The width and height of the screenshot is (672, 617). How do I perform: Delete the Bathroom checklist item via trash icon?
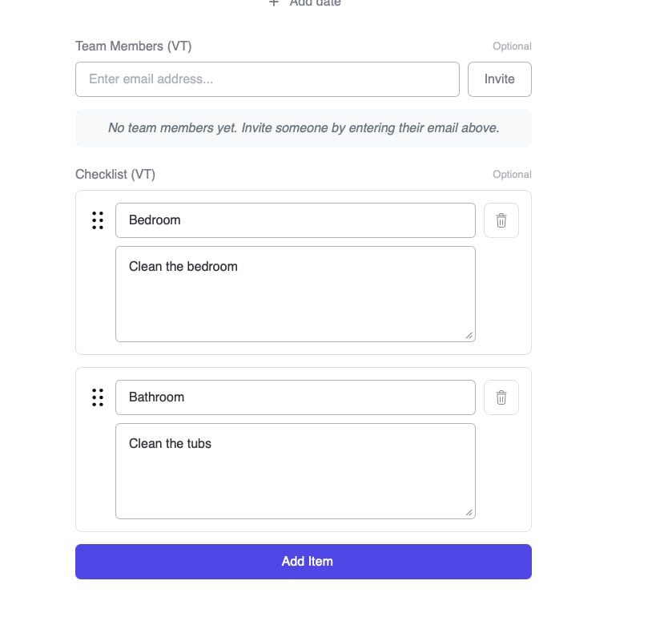click(x=501, y=397)
